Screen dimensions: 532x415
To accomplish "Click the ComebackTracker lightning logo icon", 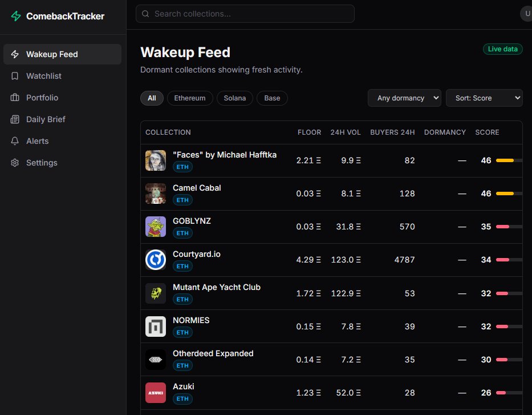I will point(15,16).
